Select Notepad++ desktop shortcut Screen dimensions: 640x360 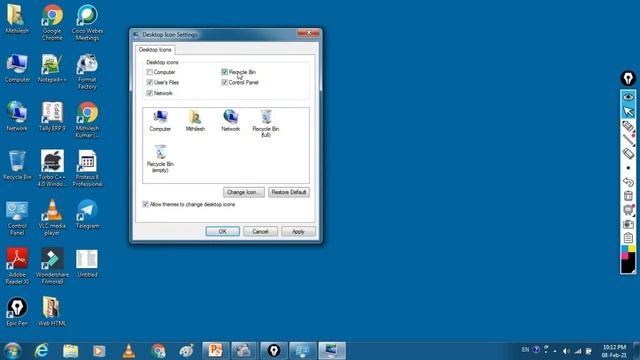pyautogui.click(x=52, y=68)
